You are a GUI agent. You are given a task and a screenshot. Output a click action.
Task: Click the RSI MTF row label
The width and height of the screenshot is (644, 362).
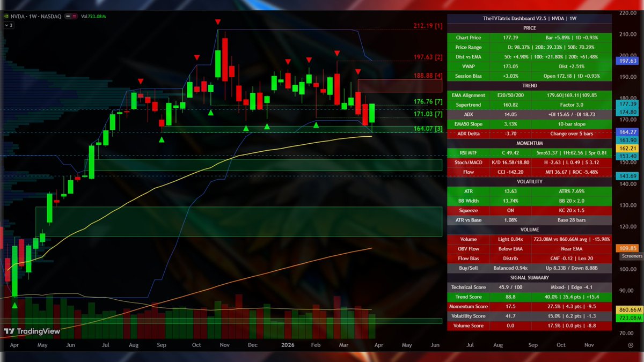pos(469,152)
